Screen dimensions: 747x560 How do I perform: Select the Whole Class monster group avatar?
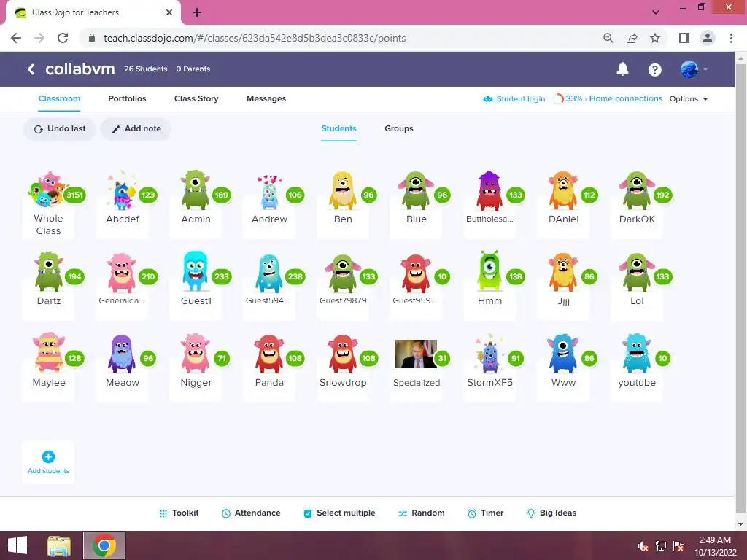tap(47, 190)
